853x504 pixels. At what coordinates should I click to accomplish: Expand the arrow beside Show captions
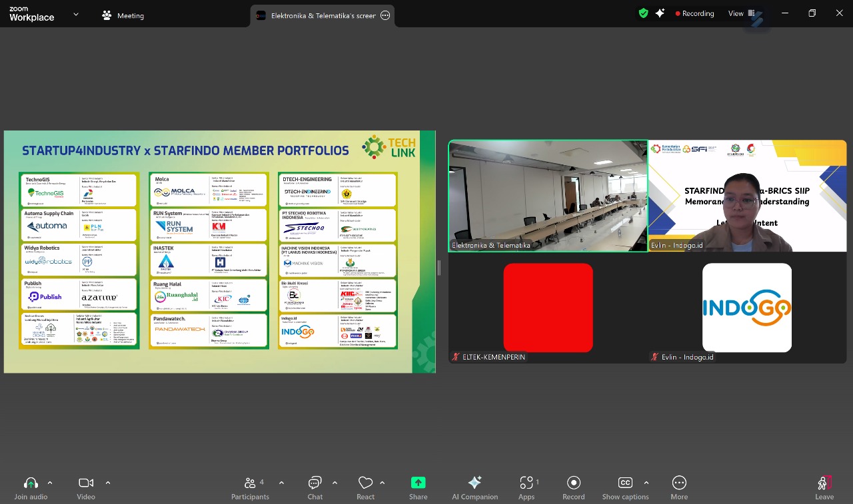[x=646, y=483]
